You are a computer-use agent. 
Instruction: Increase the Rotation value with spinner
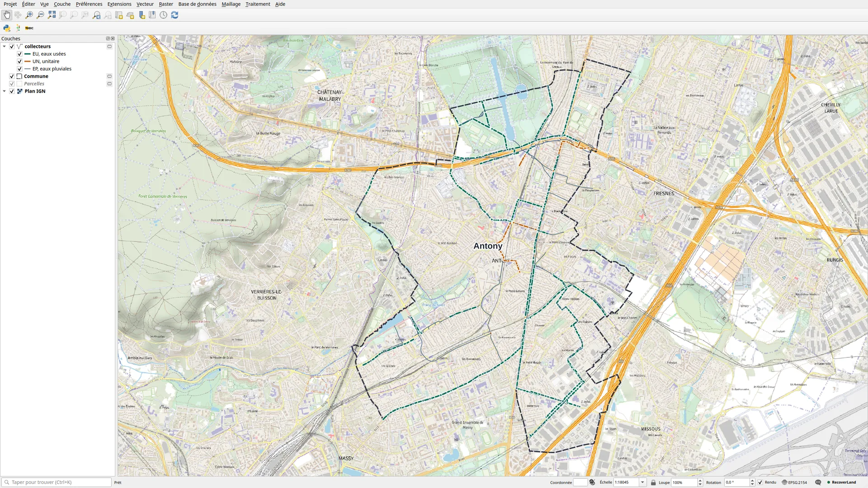pyautogui.click(x=752, y=480)
